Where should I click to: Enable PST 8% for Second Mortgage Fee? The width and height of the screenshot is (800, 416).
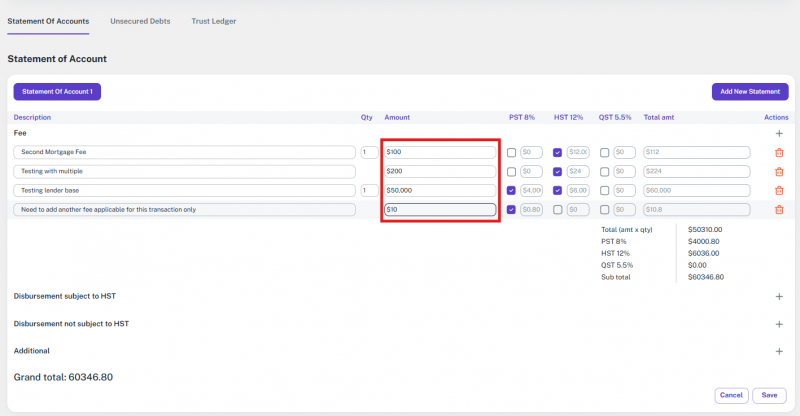(512, 153)
